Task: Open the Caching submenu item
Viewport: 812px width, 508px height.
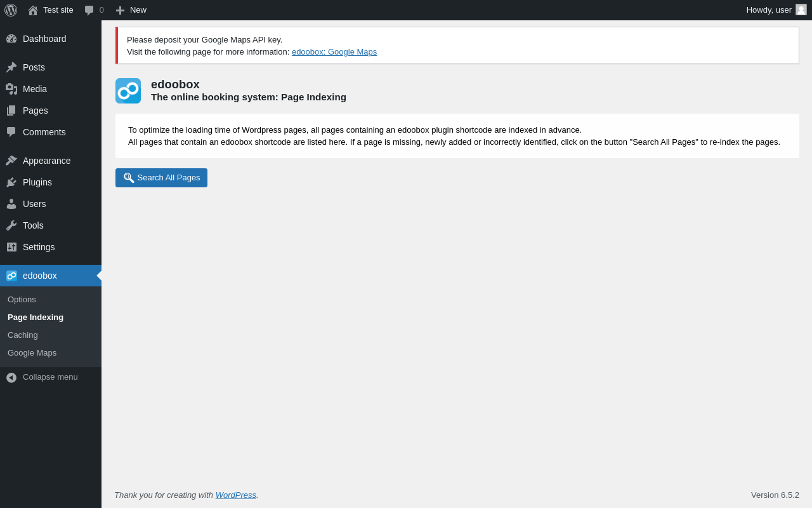Action: (23, 335)
